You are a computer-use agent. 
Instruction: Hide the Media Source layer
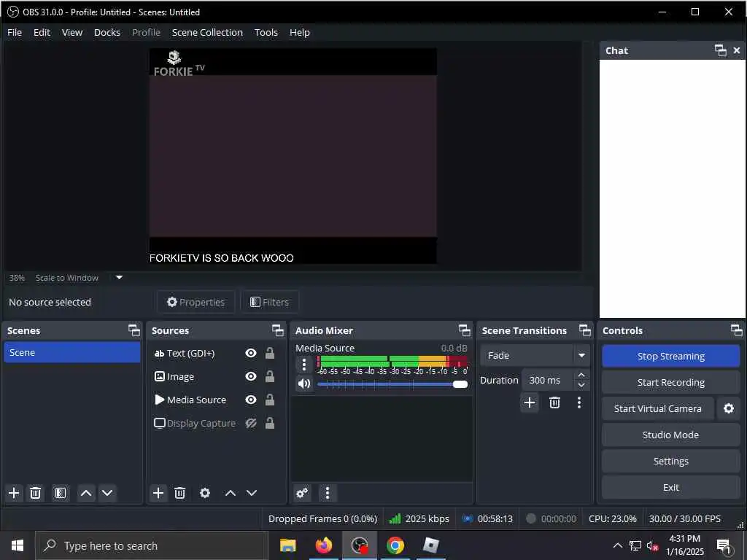pyautogui.click(x=251, y=400)
